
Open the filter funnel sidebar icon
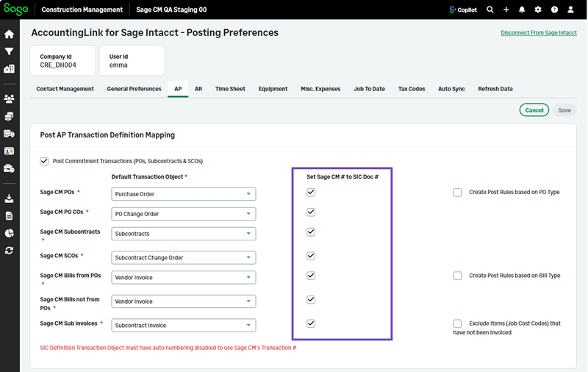coord(10,51)
